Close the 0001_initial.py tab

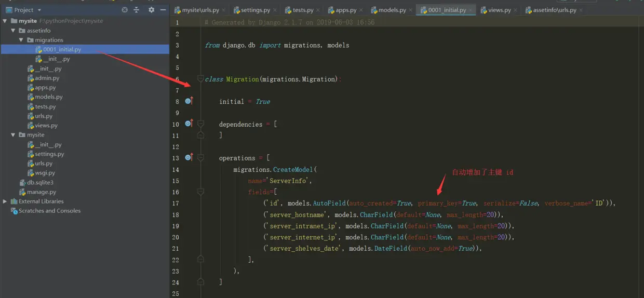471,10
